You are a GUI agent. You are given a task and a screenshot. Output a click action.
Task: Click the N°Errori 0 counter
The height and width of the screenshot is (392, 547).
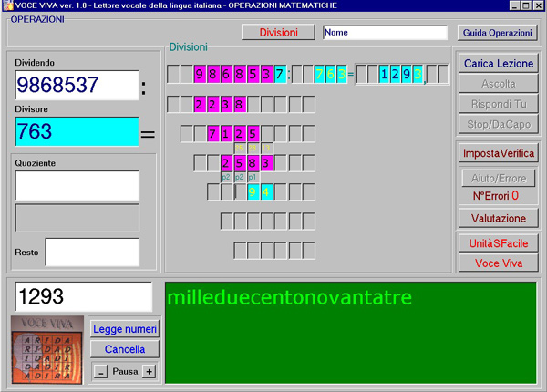pyautogui.click(x=495, y=196)
